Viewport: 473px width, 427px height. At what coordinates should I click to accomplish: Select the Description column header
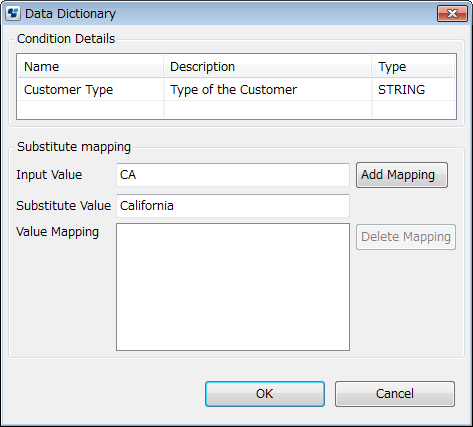pyautogui.click(x=268, y=67)
